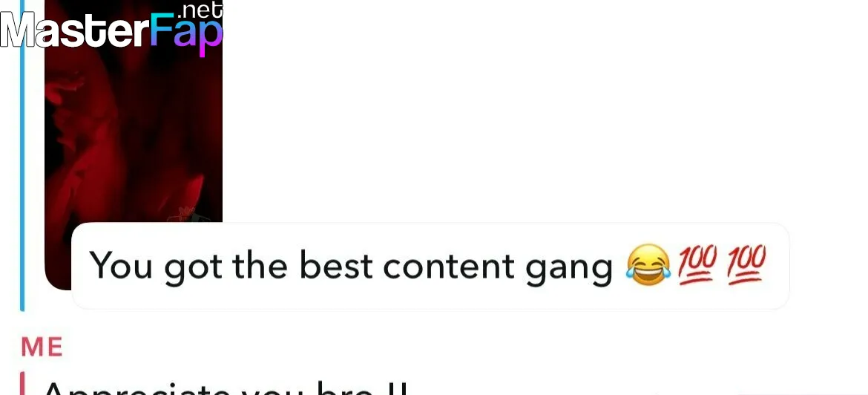Tap the blue vertical bar beside received message
The width and height of the screenshot is (868, 395).
(22, 155)
